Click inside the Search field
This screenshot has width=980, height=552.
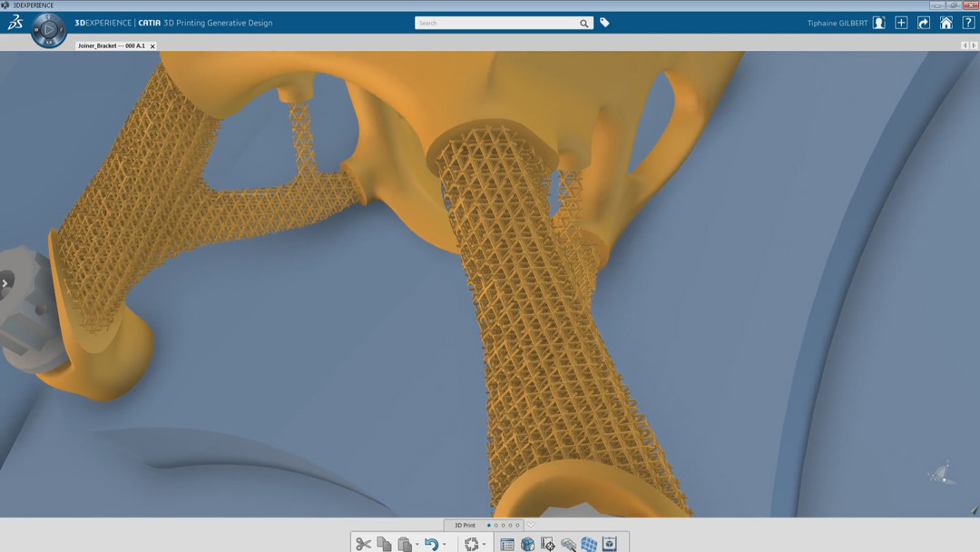click(495, 23)
